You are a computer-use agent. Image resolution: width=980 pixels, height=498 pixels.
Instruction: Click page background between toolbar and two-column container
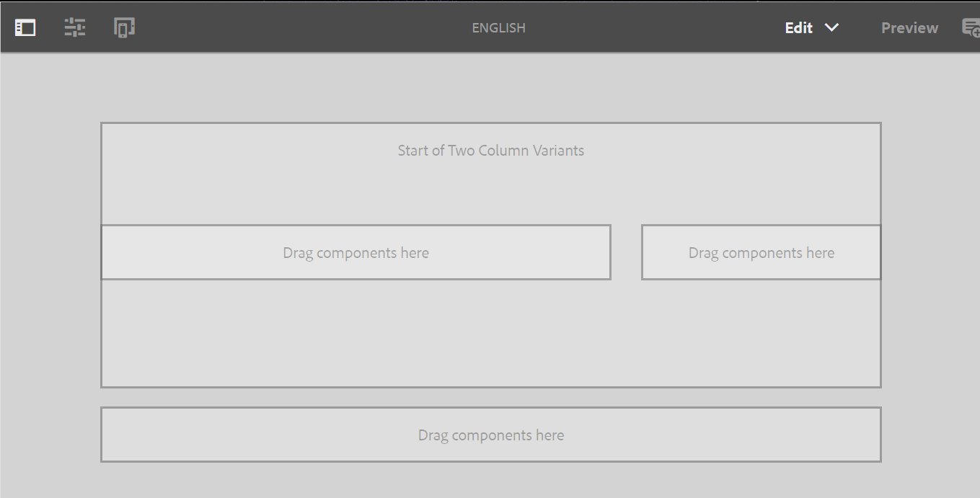coord(490,86)
